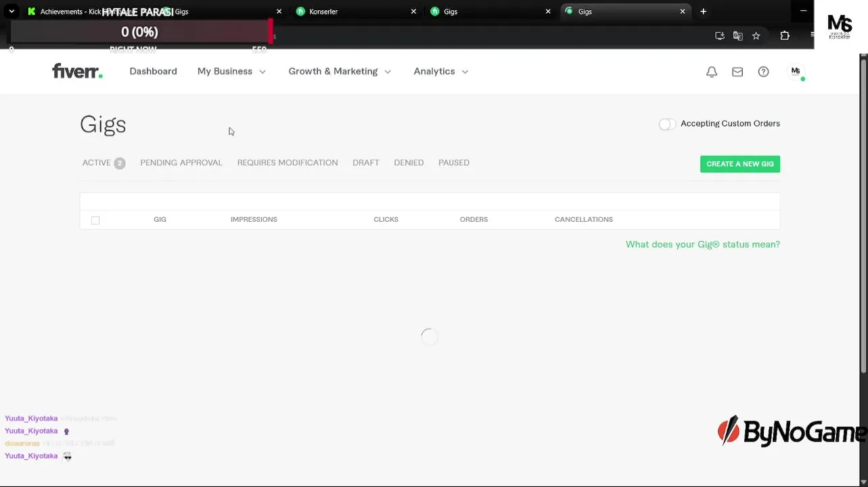This screenshot has width=868, height=487.
Task: Select the PENDING APPROVAL tab
Action: 181,163
